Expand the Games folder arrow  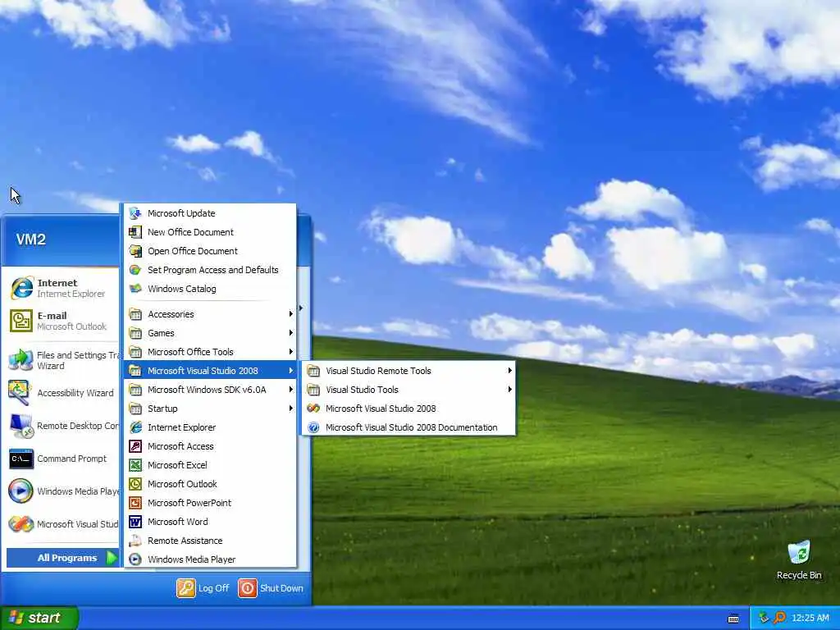click(291, 333)
